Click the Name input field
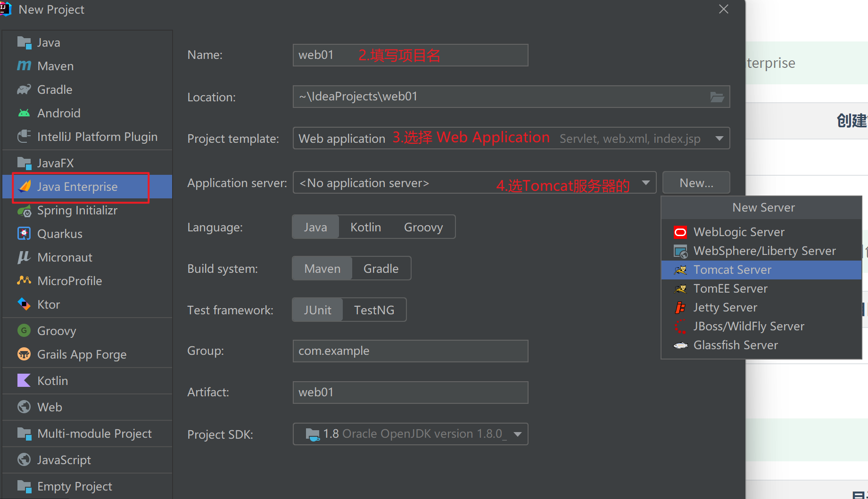Image resolution: width=868 pixels, height=499 pixels. point(410,55)
